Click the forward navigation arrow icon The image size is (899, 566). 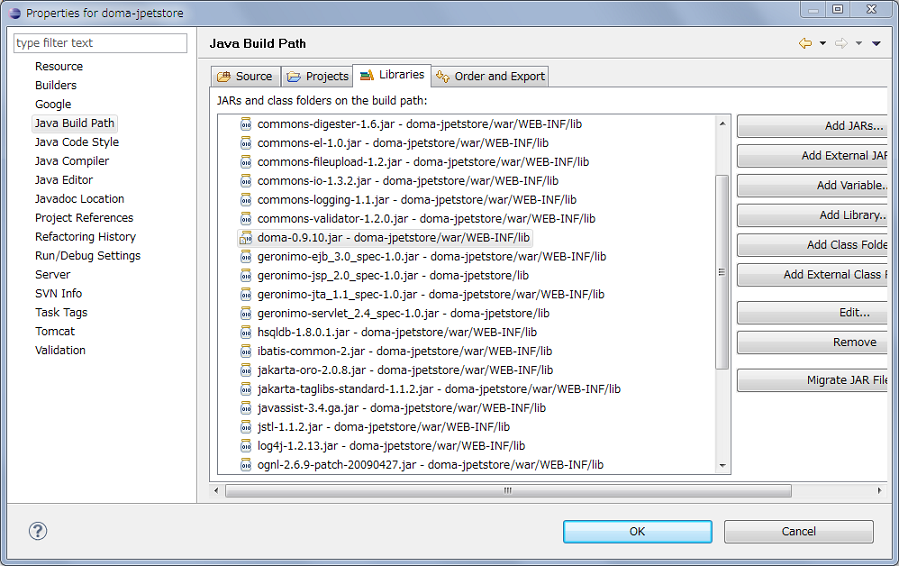tap(841, 43)
